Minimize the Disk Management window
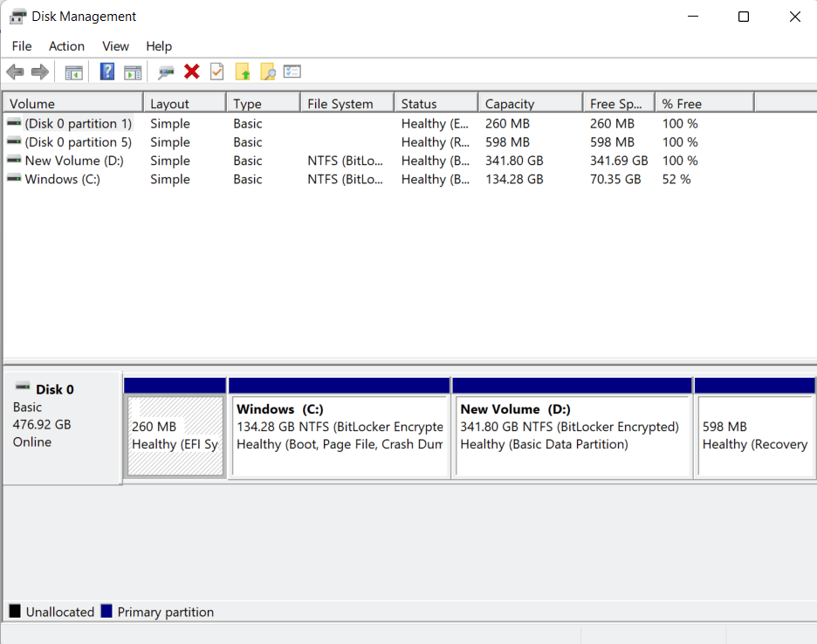Image resolution: width=817 pixels, height=644 pixels. 693,17
